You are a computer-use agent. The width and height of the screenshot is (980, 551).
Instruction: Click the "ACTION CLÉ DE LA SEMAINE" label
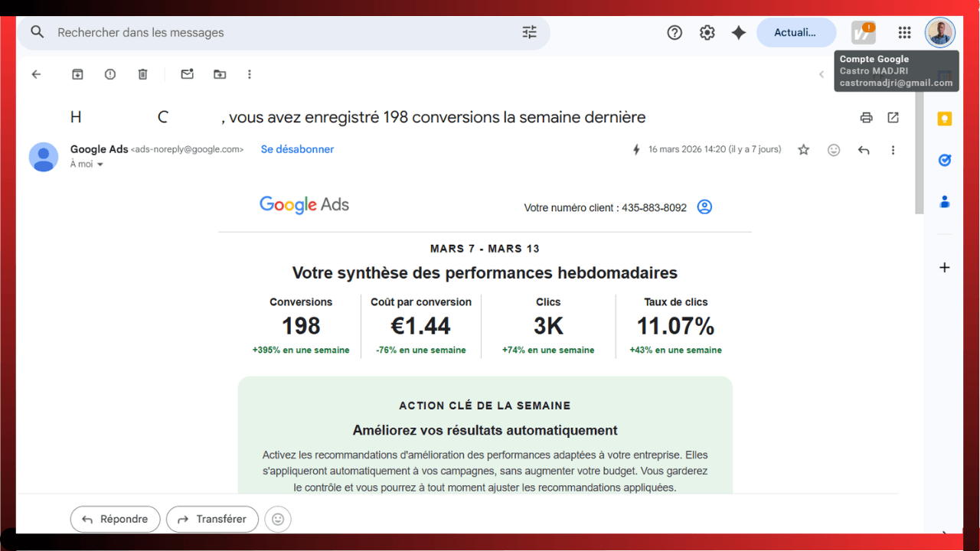point(485,406)
